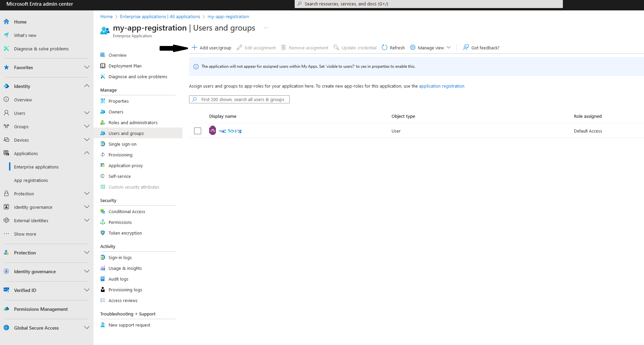Click the Devices icon in sidebar

click(6, 140)
